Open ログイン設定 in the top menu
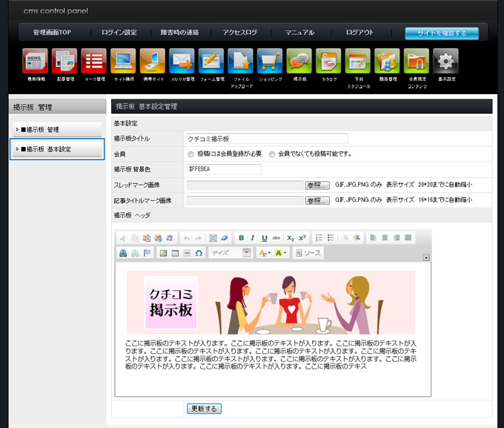The image size is (504, 428). (x=119, y=33)
